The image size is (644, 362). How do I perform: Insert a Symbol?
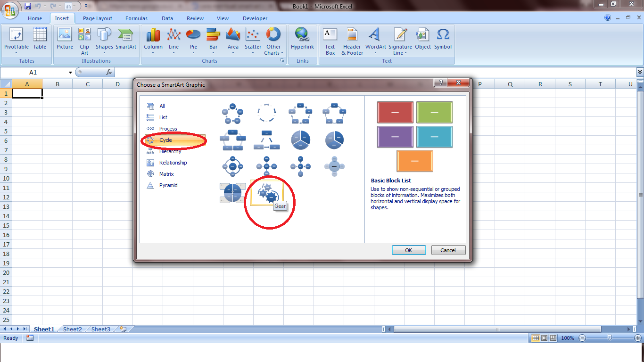(443, 38)
